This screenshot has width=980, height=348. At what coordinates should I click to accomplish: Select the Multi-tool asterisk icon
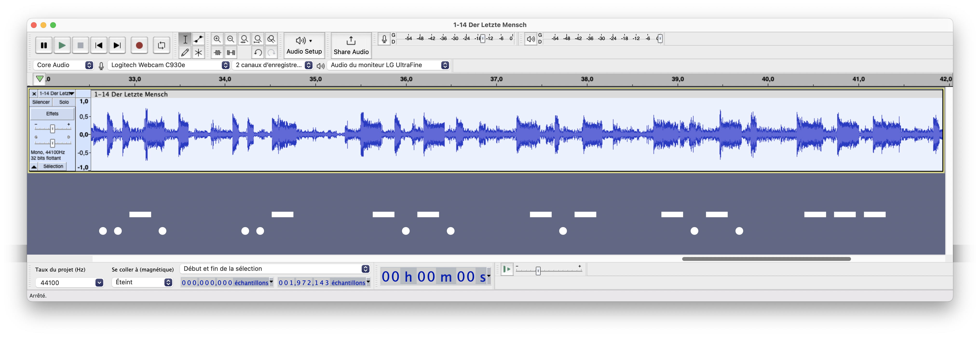198,53
